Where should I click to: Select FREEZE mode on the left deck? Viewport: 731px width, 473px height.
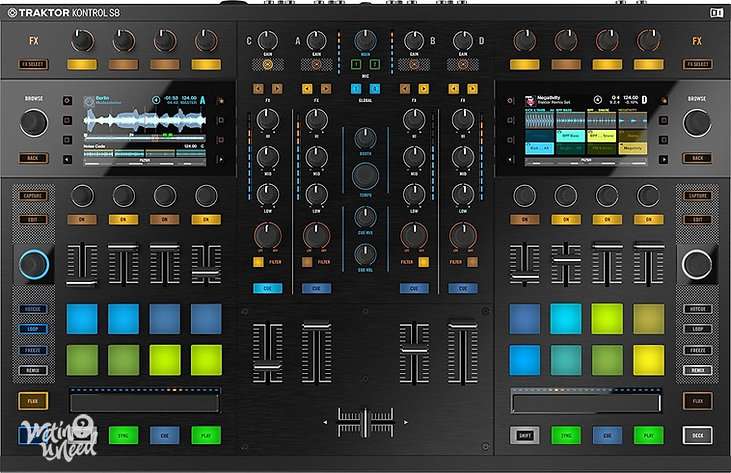tap(33, 350)
